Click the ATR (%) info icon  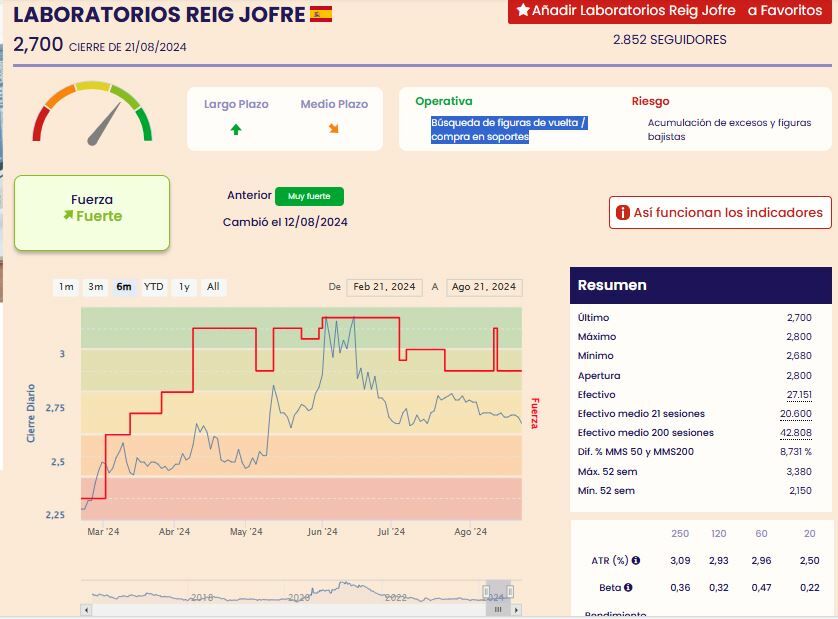pyautogui.click(x=635, y=560)
